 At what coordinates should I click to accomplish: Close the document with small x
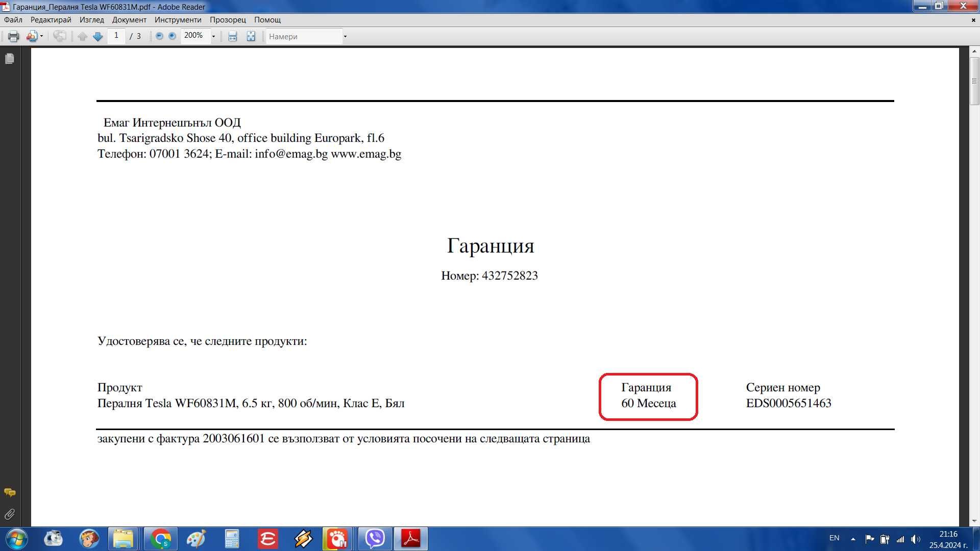point(973,20)
